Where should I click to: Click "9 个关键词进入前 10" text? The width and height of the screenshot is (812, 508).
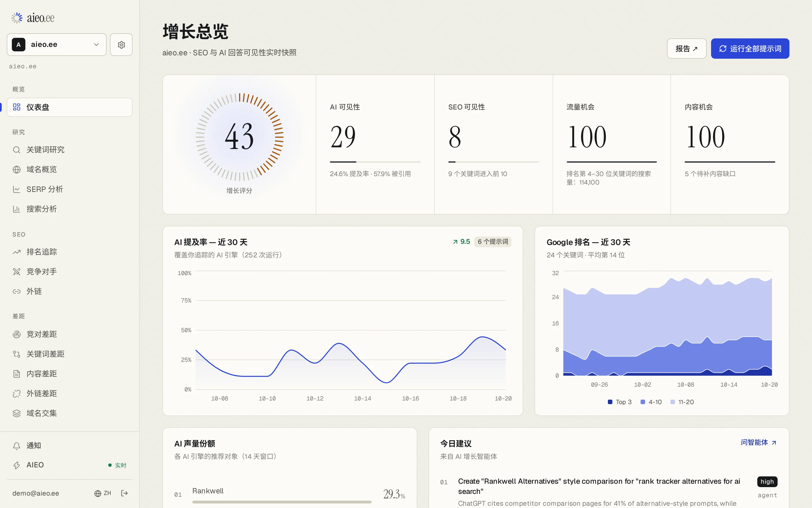[x=477, y=174]
